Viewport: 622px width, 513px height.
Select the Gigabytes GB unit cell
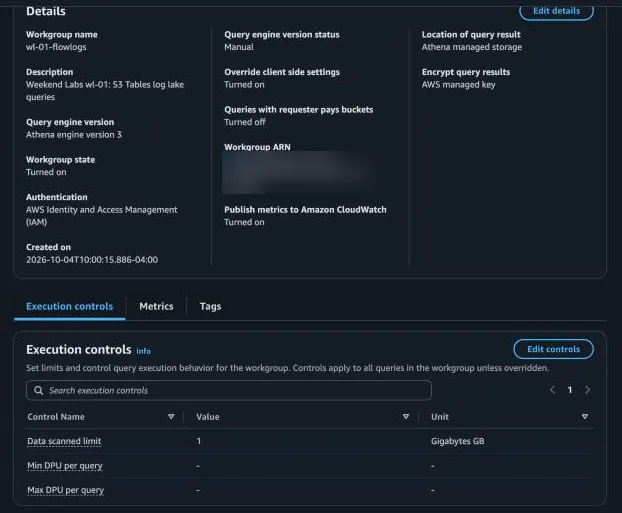pyautogui.click(x=458, y=441)
